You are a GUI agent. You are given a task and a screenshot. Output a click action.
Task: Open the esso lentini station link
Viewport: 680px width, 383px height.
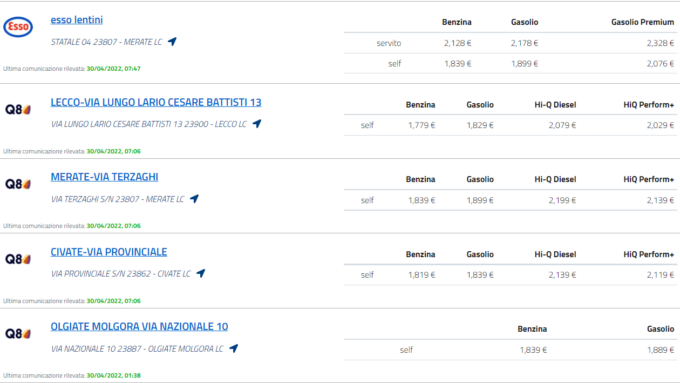77,20
